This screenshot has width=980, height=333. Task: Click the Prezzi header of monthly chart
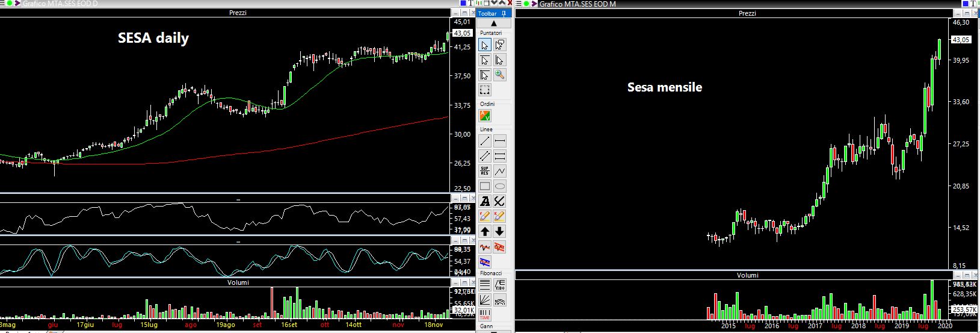tap(747, 13)
